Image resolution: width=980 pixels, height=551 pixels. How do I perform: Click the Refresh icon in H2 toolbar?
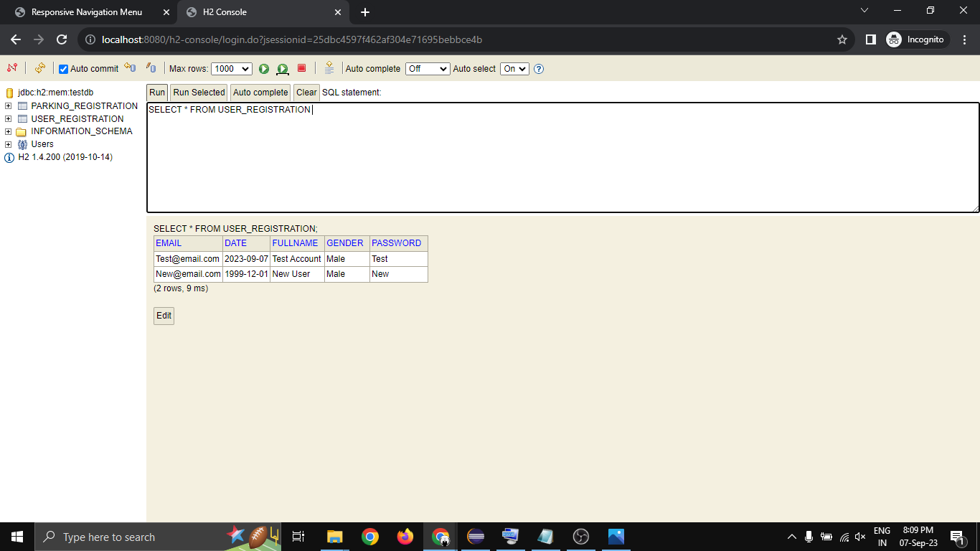(40, 68)
